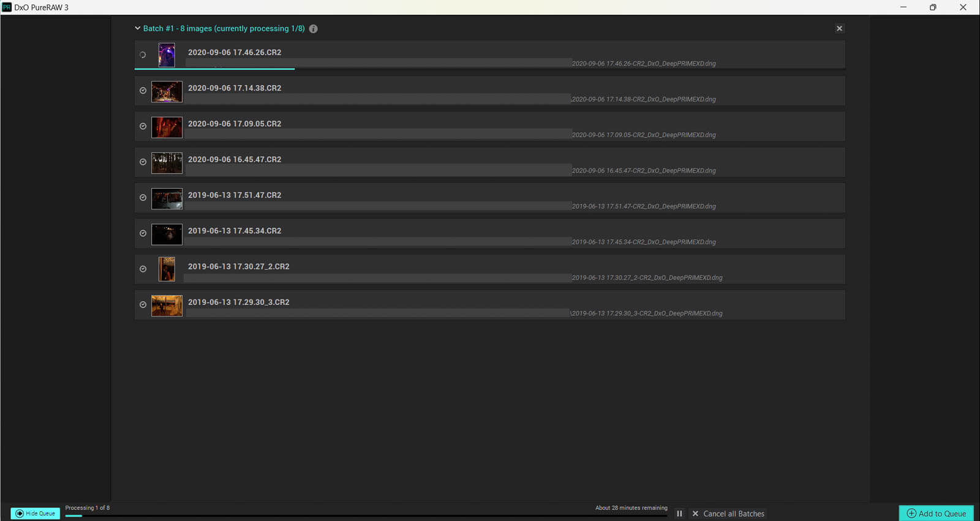Click the overall progress bar at bottom
This screenshot has height=521, width=980.
pos(366,516)
